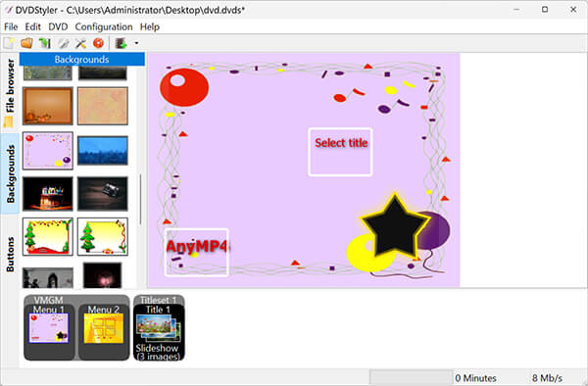Open settings using the wrench tools icon
Image resolution: width=588 pixels, height=386 pixels.
coord(80,43)
